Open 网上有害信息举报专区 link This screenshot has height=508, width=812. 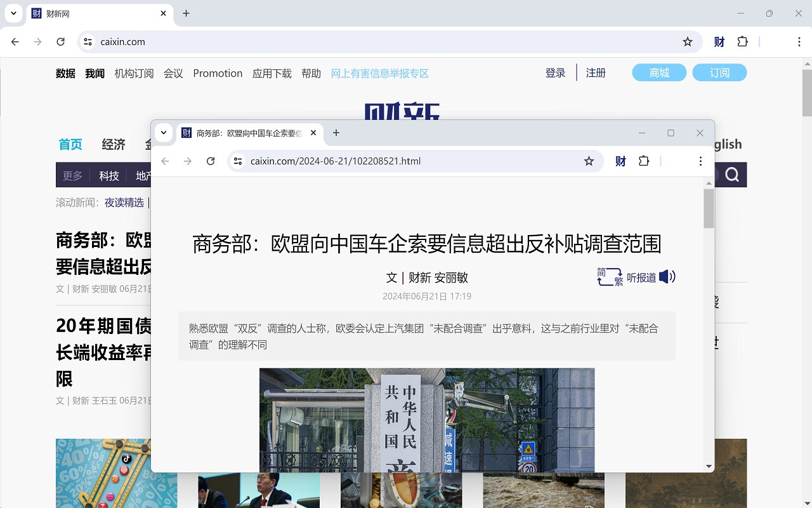[x=380, y=73]
